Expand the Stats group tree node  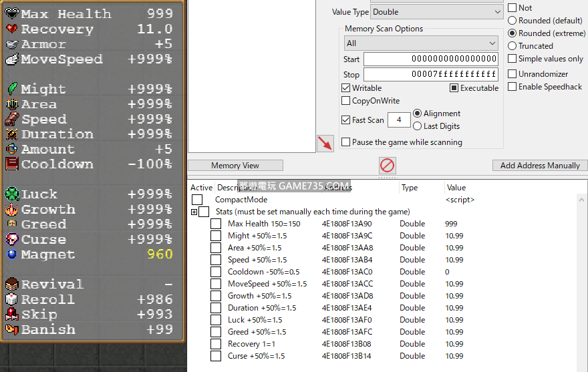(194, 212)
